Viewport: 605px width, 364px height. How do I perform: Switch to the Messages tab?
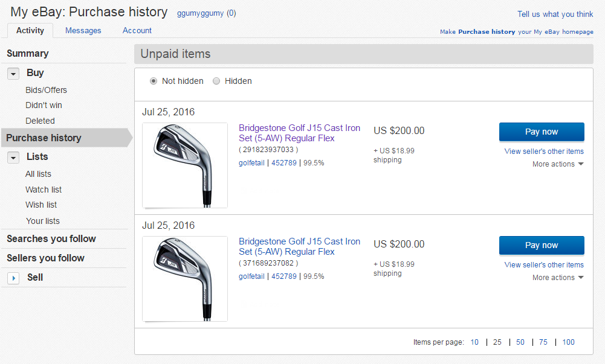pyautogui.click(x=83, y=30)
